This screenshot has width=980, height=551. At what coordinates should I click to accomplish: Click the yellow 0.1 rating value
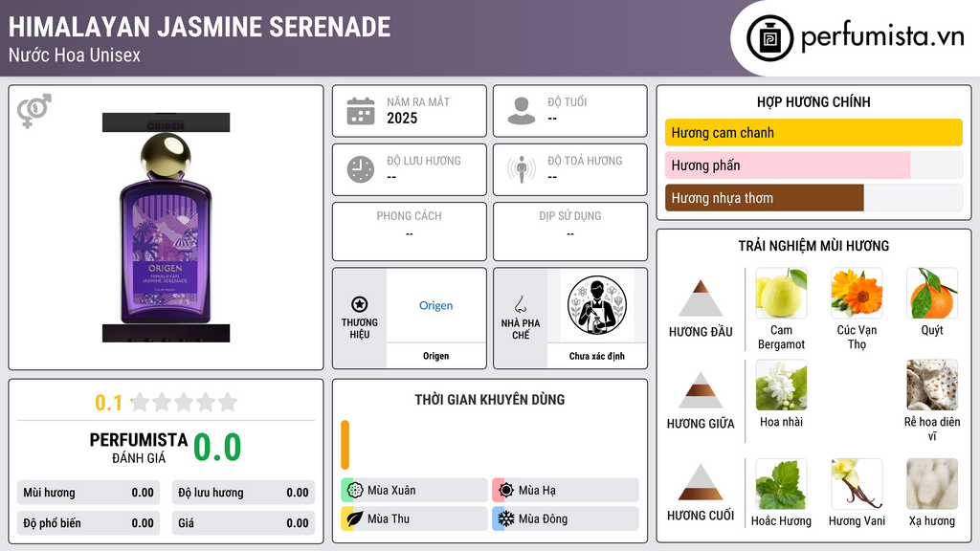109,403
